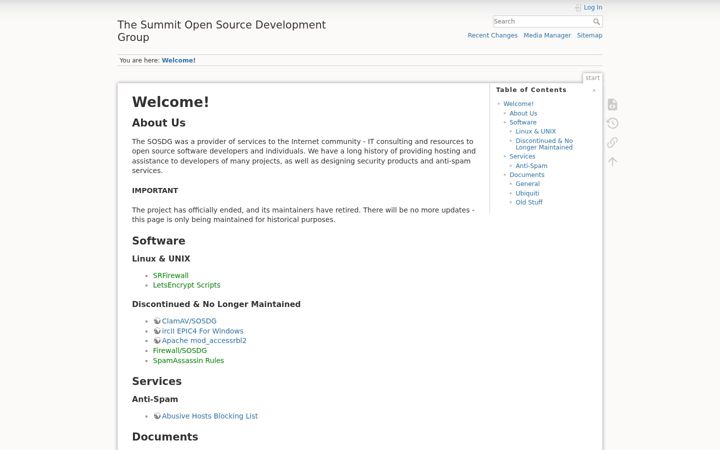
Task: Click the Anti-Spam subheading
Action: click(x=155, y=399)
